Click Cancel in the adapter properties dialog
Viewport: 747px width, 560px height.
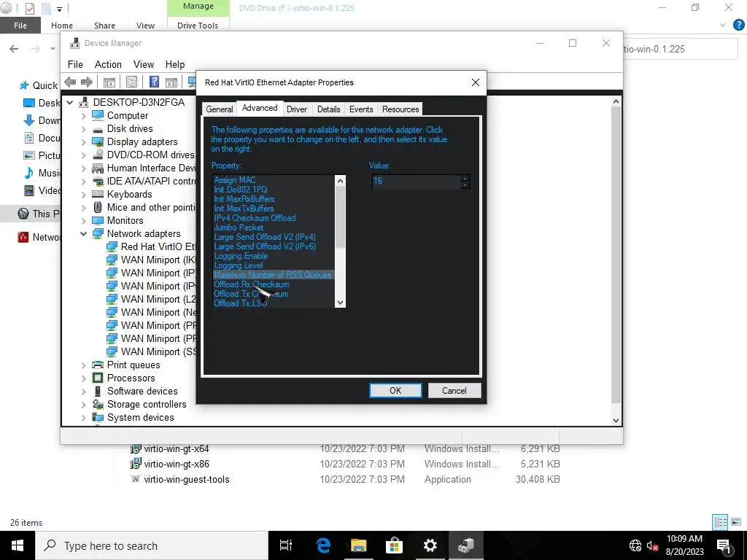click(x=454, y=391)
